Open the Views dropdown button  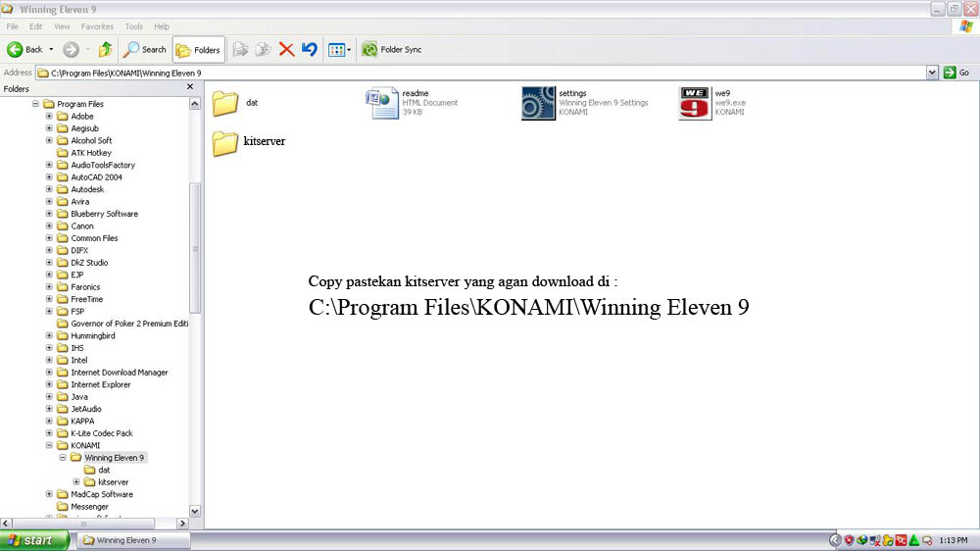coord(339,49)
